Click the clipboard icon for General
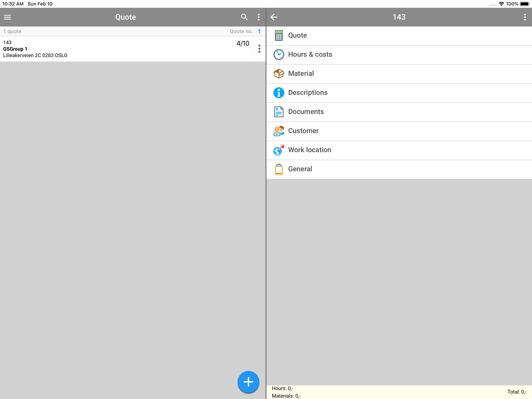 click(279, 169)
